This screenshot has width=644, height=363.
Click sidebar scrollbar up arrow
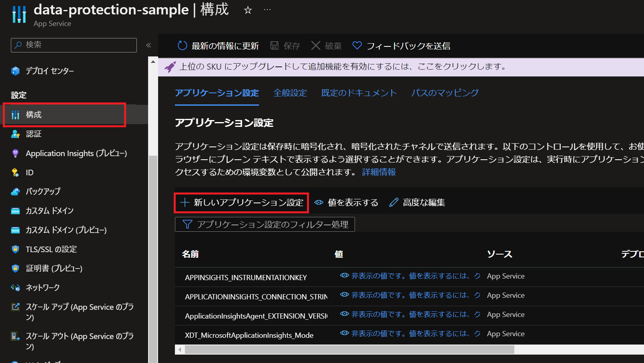pos(153,62)
